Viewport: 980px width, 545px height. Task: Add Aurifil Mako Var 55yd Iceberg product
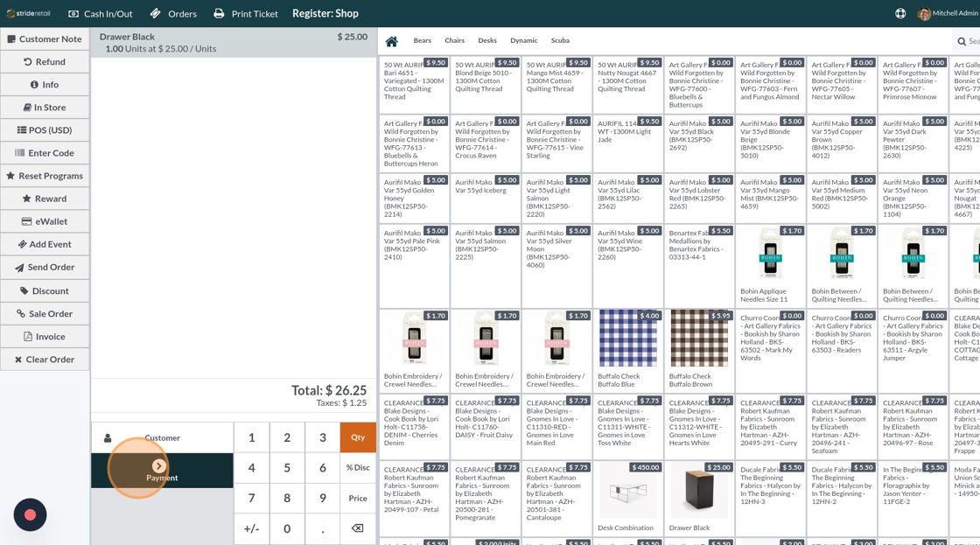coord(485,198)
